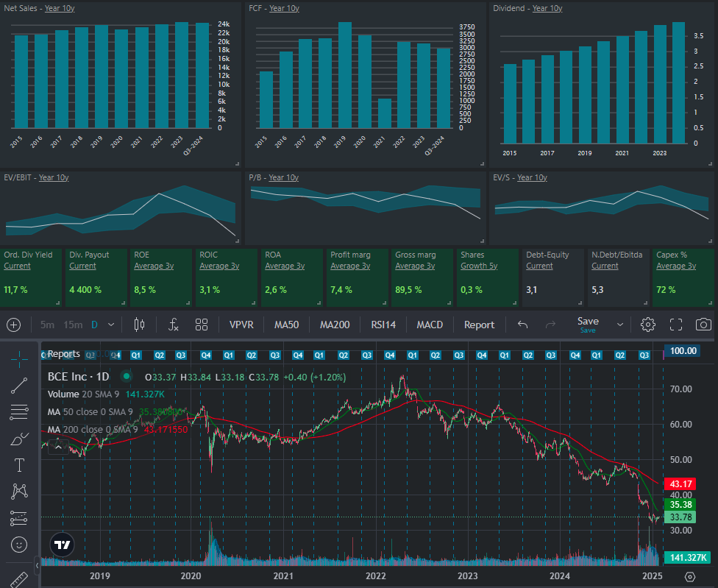
Task: Click the compare/add symbol plus icon
Action: coord(13,325)
